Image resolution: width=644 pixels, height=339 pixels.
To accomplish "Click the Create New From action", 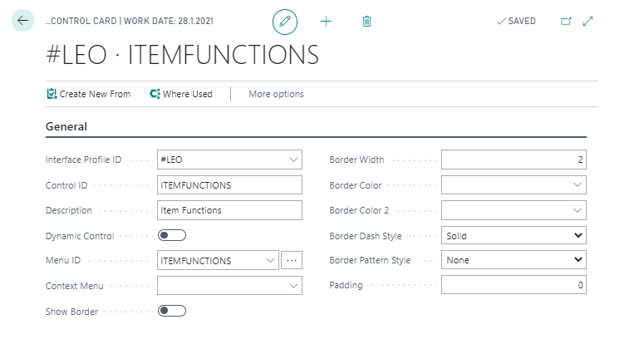I will (89, 94).
